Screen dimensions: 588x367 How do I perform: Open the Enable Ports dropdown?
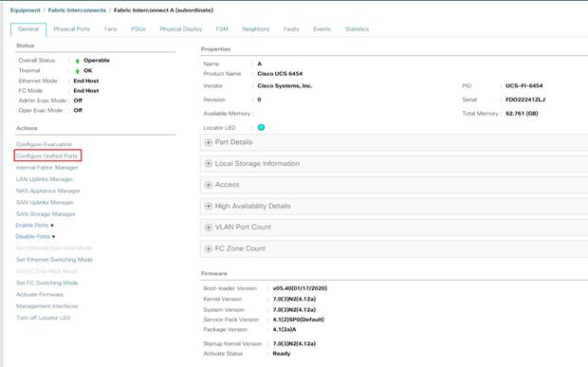coord(34,226)
